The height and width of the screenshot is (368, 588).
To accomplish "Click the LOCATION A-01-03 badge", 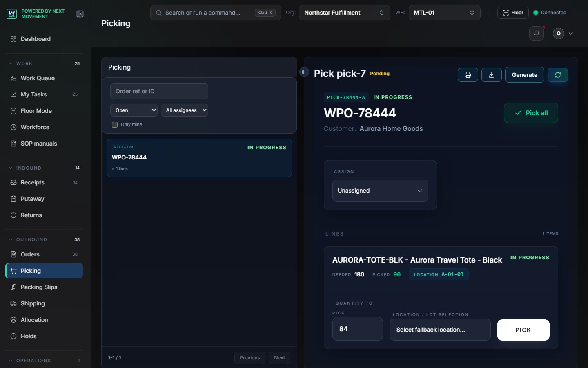I will (x=439, y=274).
